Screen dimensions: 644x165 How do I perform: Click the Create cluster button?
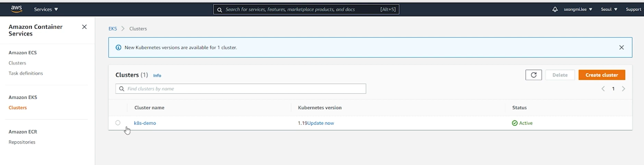602,75
